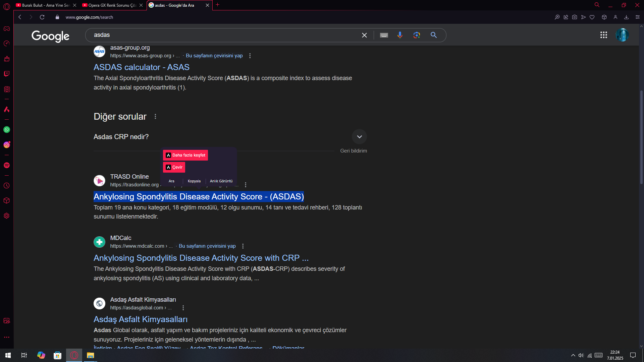Open the notification center
This screenshot has width=644, height=362.
point(633,355)
